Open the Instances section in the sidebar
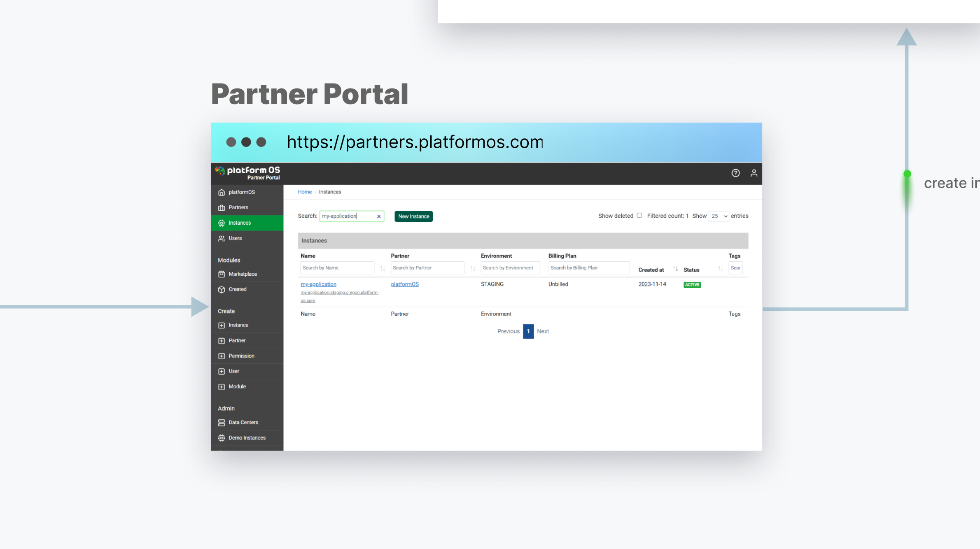This screenshot has height=549, width=980. click(x=240, y=223)
